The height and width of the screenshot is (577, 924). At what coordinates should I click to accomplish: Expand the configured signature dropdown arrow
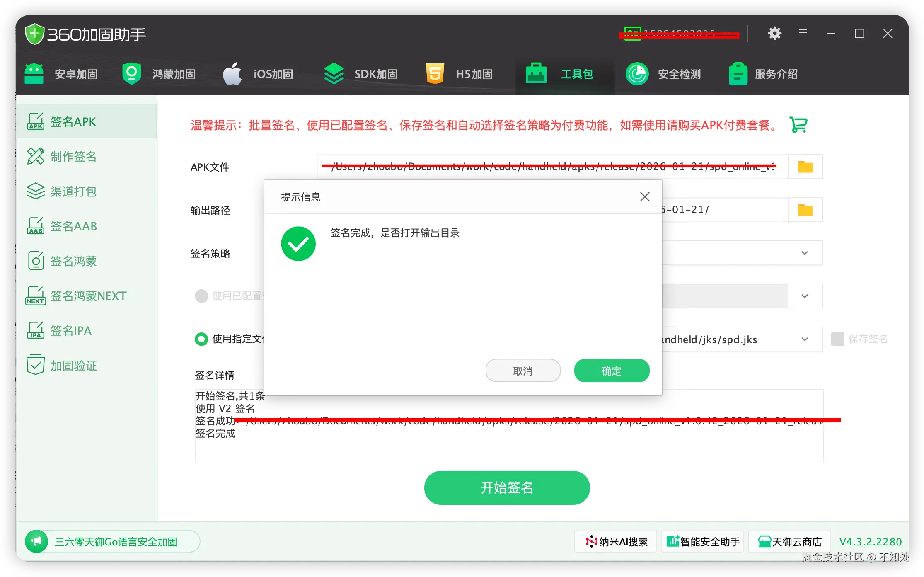click(804, 296)
